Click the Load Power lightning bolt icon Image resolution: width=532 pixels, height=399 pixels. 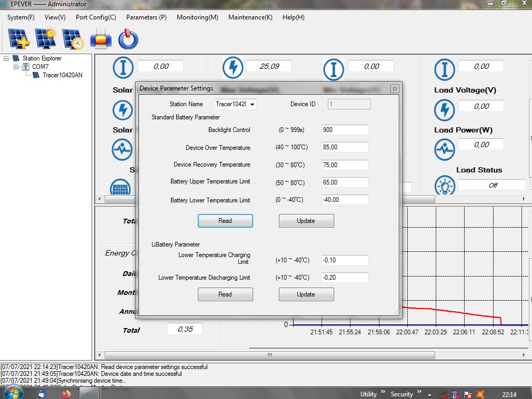444,110
